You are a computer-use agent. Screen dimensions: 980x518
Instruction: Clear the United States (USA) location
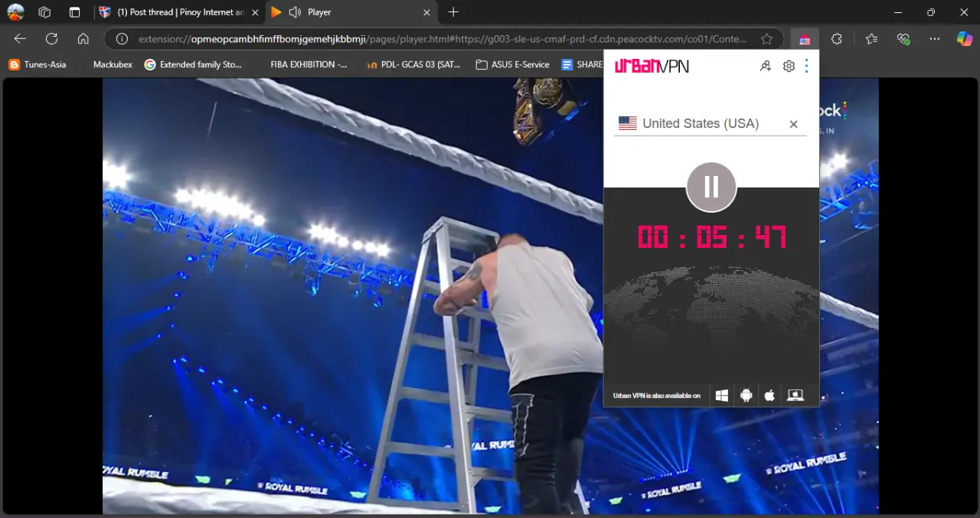coord(793,124)
